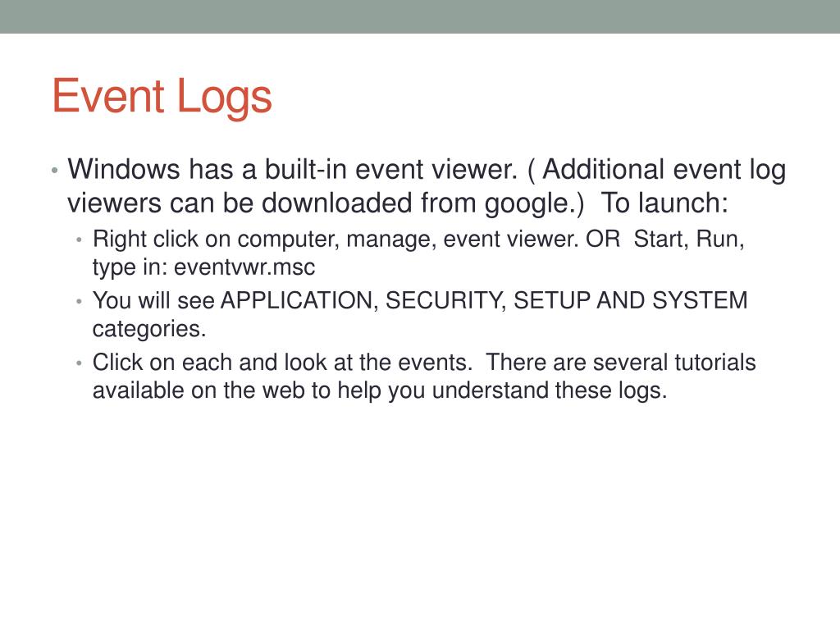Click the line "available on the web to help you understand these logs."
The image size is (840, 630).
coord(380,390)
